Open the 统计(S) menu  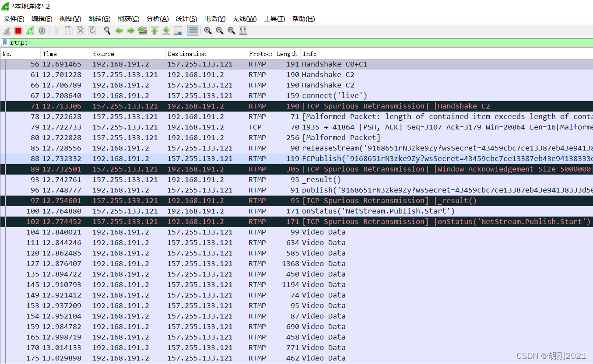coord(186,19)
